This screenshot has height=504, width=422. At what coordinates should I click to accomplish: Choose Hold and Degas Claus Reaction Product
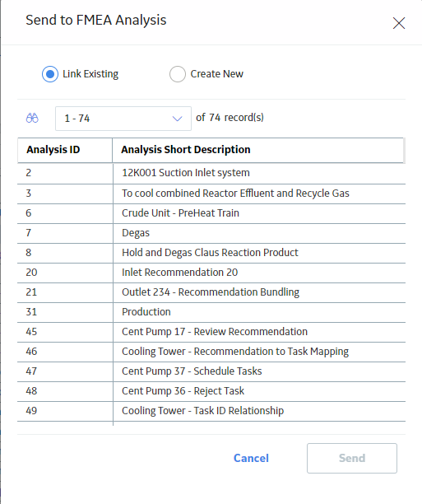pyautogui.click(x=211, y=253)
